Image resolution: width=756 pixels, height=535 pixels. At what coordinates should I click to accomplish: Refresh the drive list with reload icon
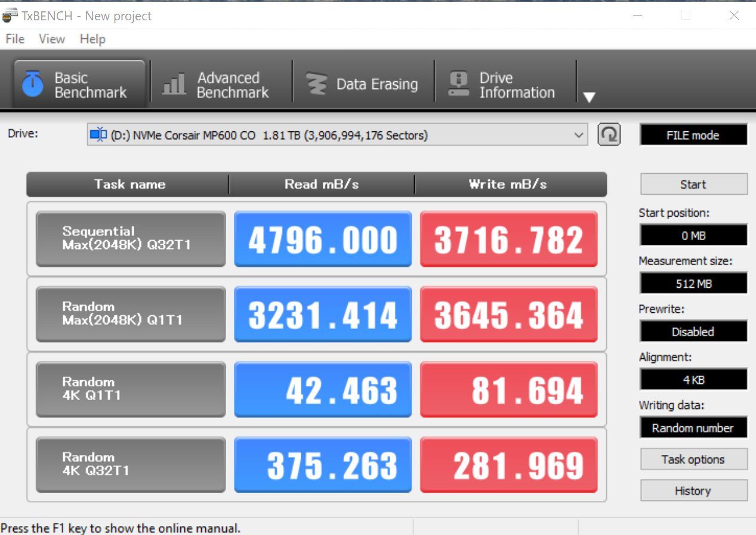tap(609, 135)
